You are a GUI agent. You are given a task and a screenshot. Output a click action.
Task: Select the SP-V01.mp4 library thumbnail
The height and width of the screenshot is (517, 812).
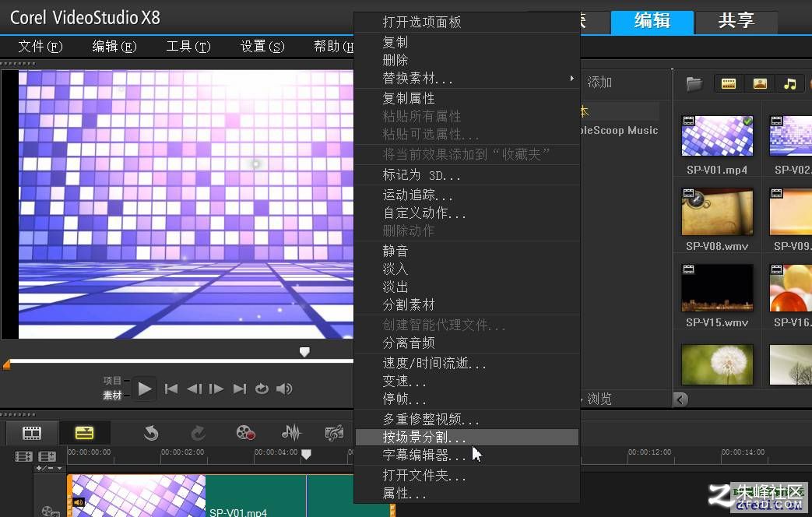(x=717, y=135)
